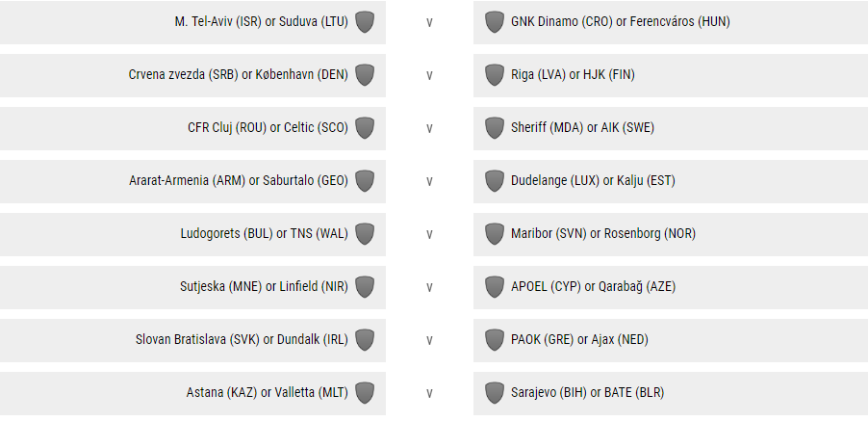Open the Slovan Bratislava or Dundalk team link
The height and width of the screenshot is (421, 868).
click(x=242, y=340)
